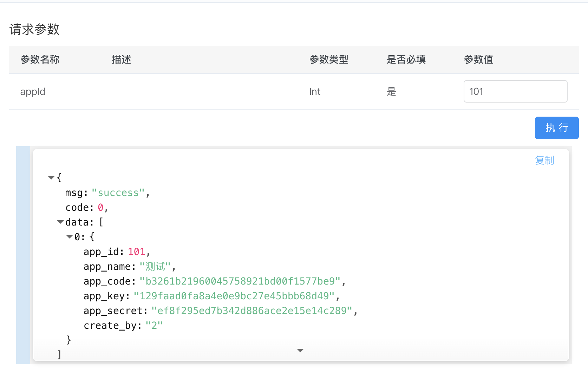Click the 执行 button

(x=556, y=128)
